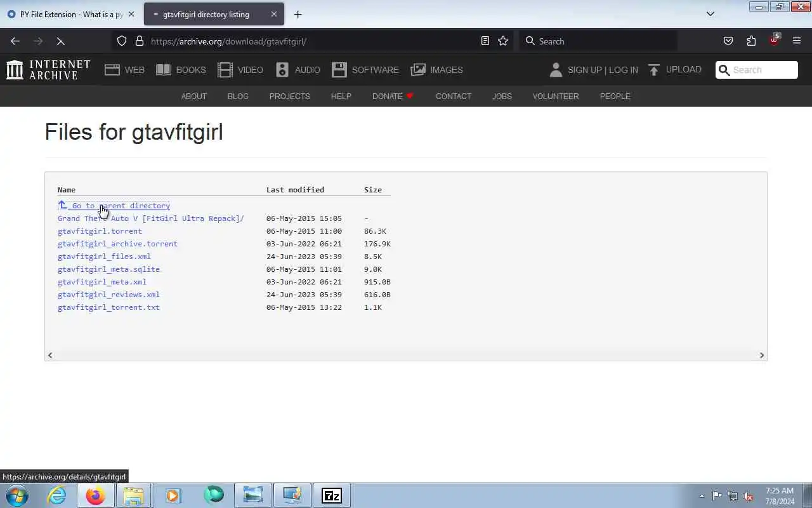812x508 pixels.
Task: Open gtavfitgirl_meta.sqlite
Action: [x=108, y=269]
